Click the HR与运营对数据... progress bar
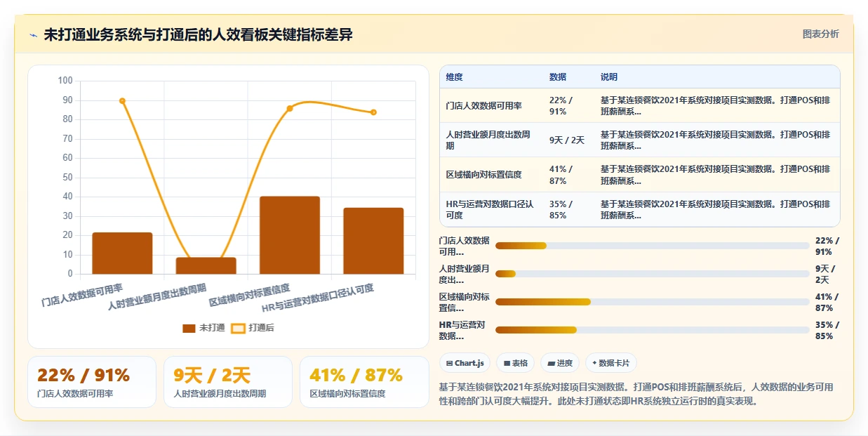The height and width of the screenshot is (436, 868). (653, 330)
